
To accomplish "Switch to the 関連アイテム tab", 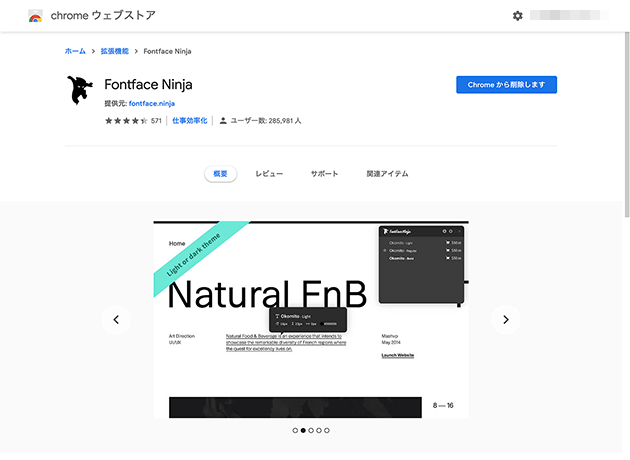I will click(387, 174).
